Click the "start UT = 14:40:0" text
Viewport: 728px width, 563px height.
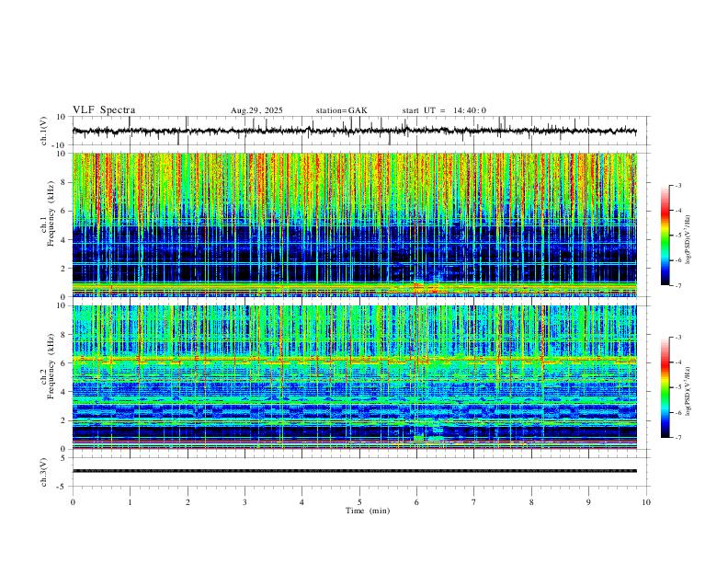pyautogui.click(x=444, y=110)
